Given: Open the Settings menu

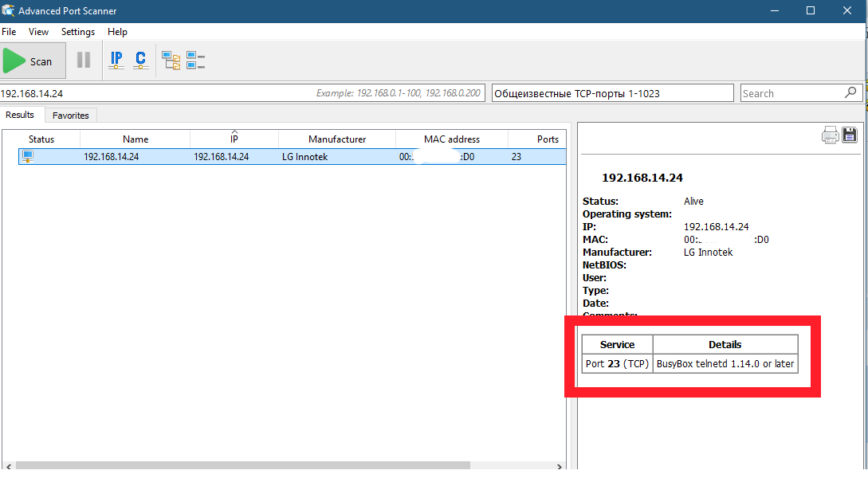Looking at the screenshot, I should pos(78,32).
